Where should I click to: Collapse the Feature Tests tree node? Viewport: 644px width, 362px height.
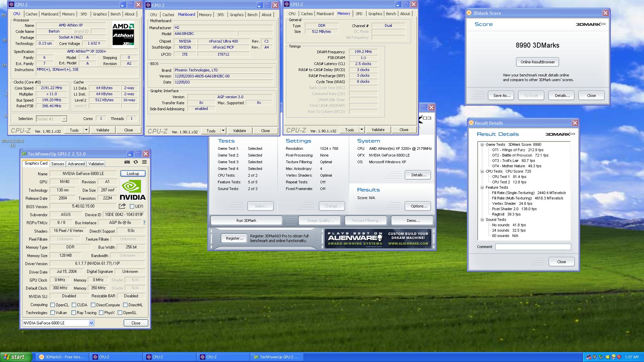[482, 188]
